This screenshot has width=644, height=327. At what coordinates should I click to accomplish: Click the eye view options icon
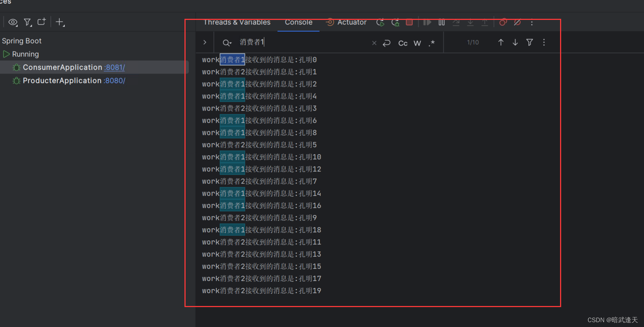pos(13,22)
